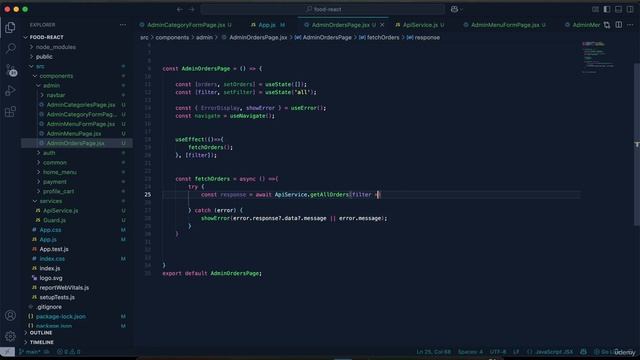Open ApiService.js in the explorer
Viewport: 640px width, 360px height.
(60, 211)
